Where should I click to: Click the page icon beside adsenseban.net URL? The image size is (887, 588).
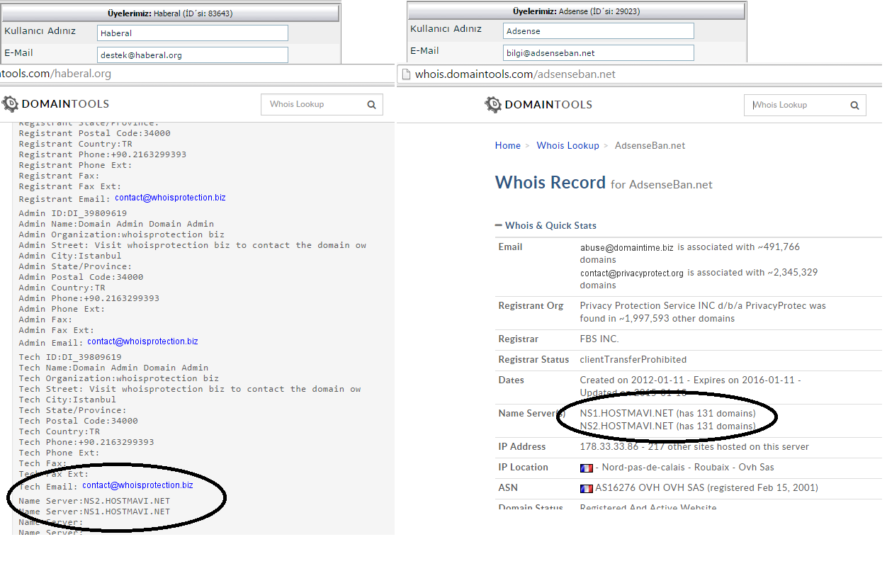[405, 74]
